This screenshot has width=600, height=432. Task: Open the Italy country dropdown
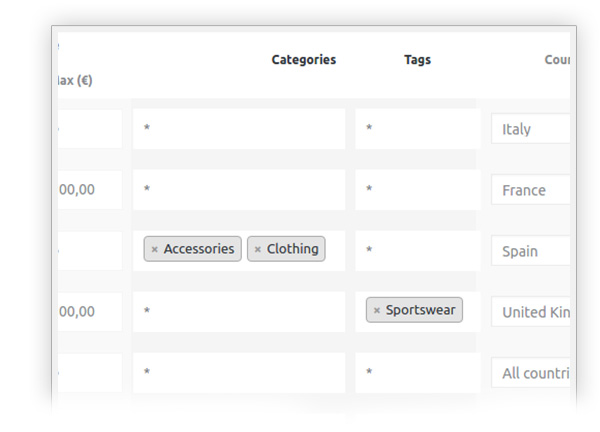[x=530, y=129]
